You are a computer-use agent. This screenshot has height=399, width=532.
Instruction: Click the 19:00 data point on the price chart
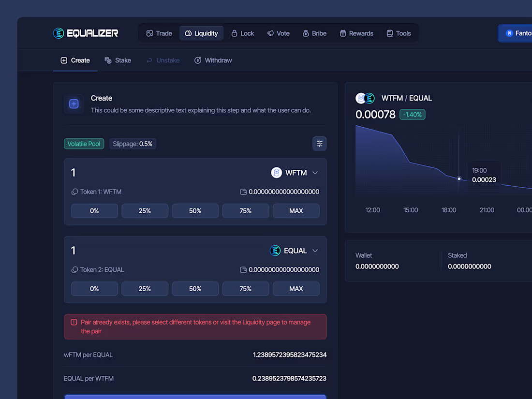[458, 178]
